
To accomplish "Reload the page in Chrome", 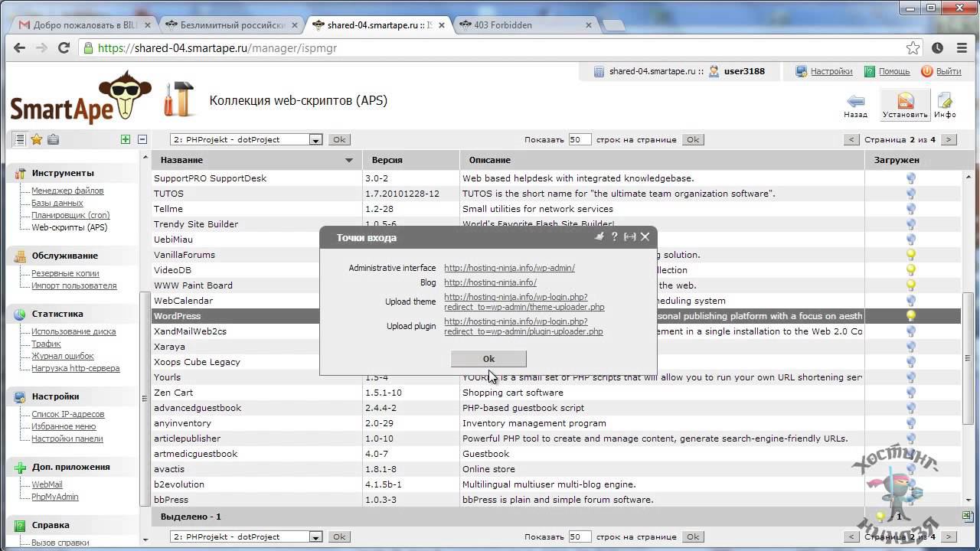I will coord(64,47).
